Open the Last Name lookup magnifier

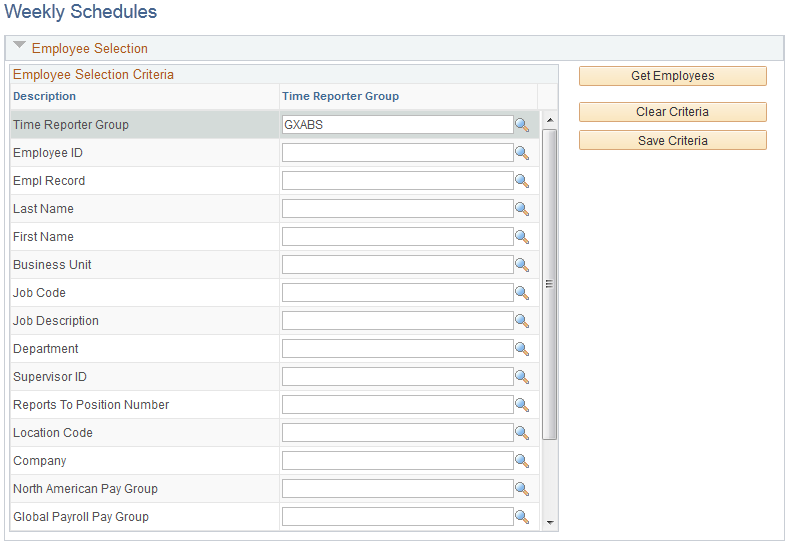[x=522, y=209]
